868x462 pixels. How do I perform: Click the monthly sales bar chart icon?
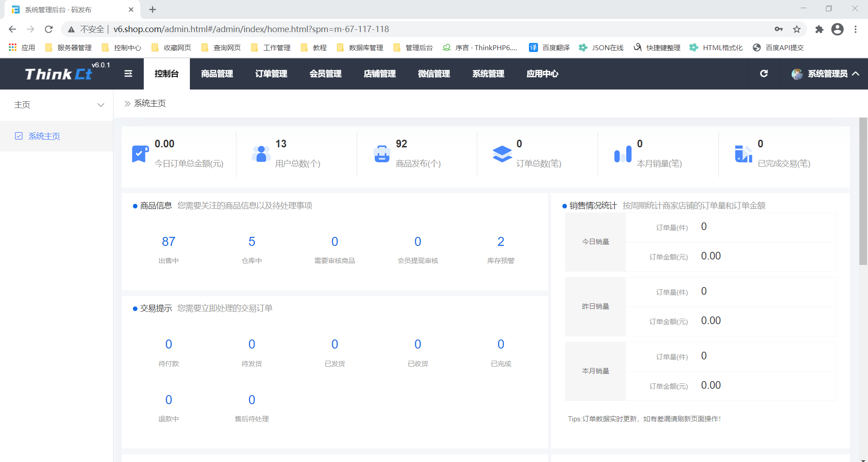[623, 154]
